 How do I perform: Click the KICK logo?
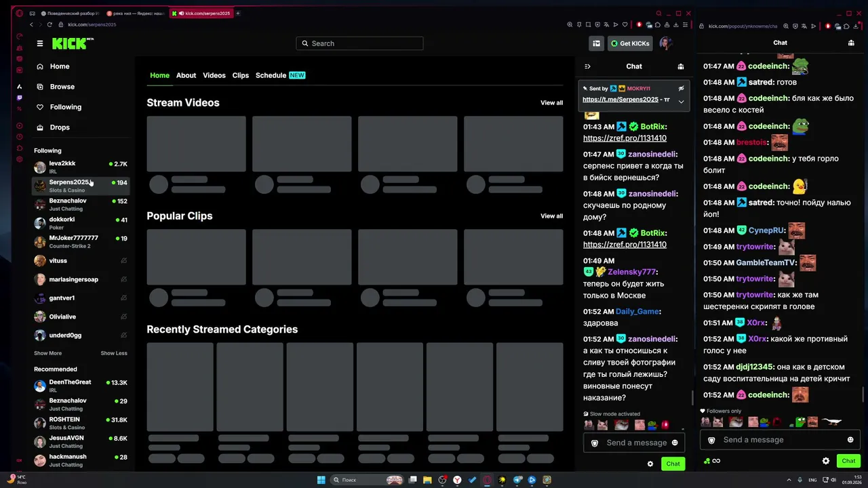(72, 43)
